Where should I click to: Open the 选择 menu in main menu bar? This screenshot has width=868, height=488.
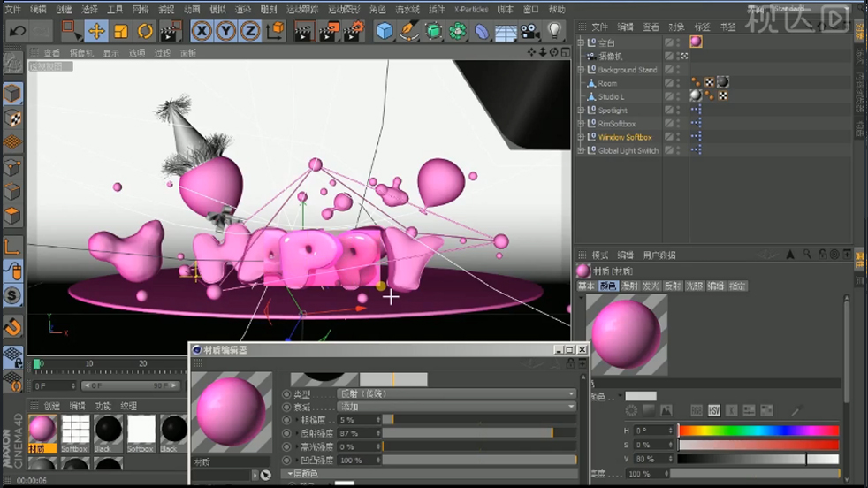(x=89, y=10)
